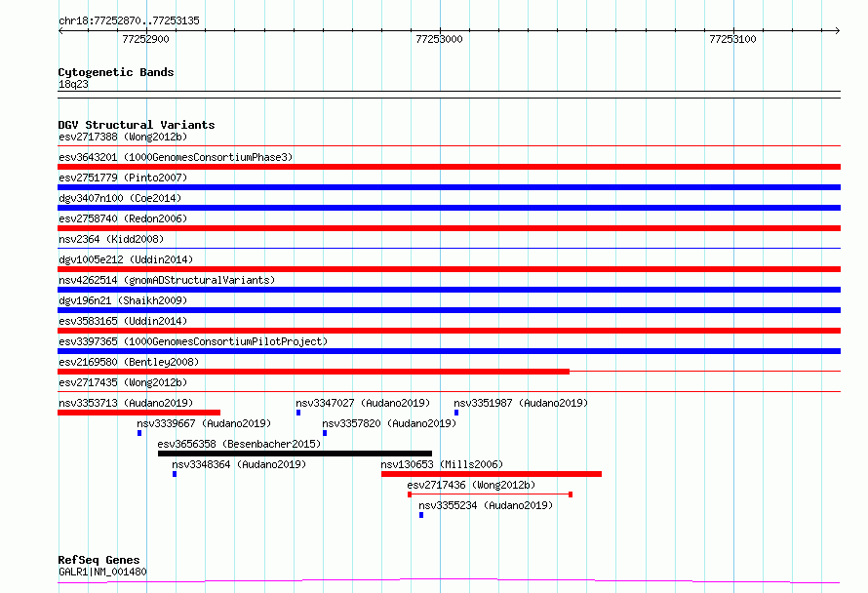Screen dimensions: 868x593
Task: Click the nsv3347027 blue marker
Action: coord(298,413)
